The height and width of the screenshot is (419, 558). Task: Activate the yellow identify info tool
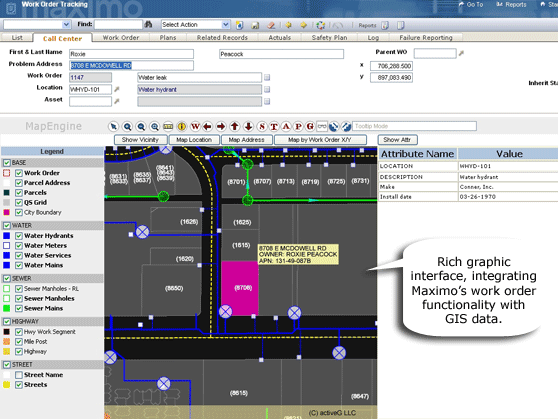pyautogui.click(x=181, y=126)
